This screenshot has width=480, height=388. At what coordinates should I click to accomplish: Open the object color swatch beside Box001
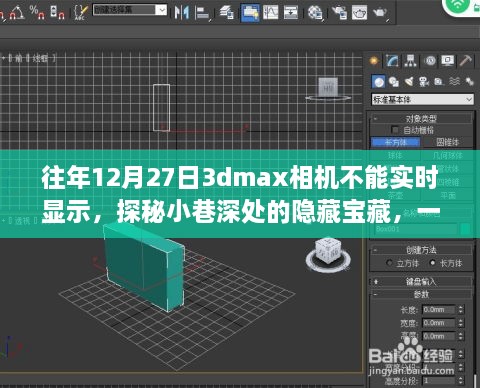pyautogui.click(x=465, y=229)
